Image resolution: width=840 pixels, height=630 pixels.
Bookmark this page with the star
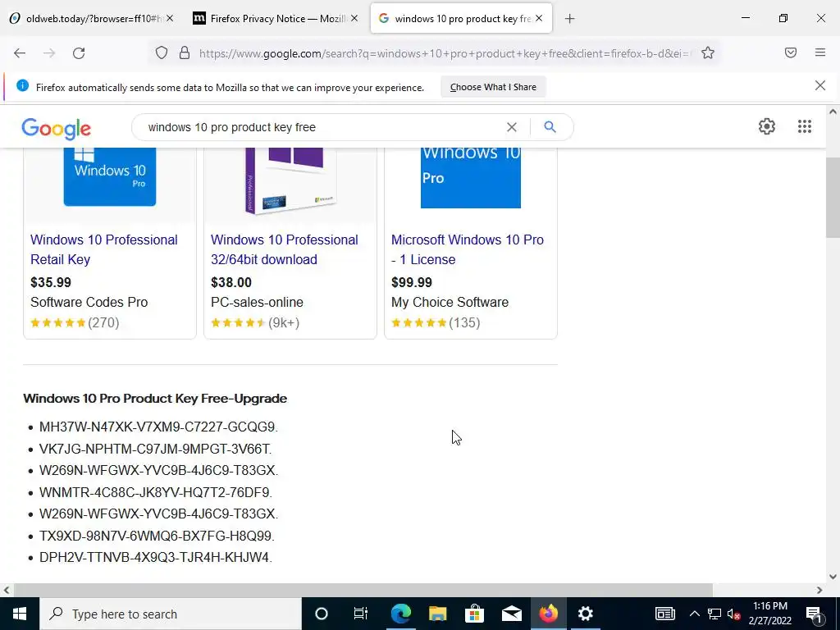point(708,53)
